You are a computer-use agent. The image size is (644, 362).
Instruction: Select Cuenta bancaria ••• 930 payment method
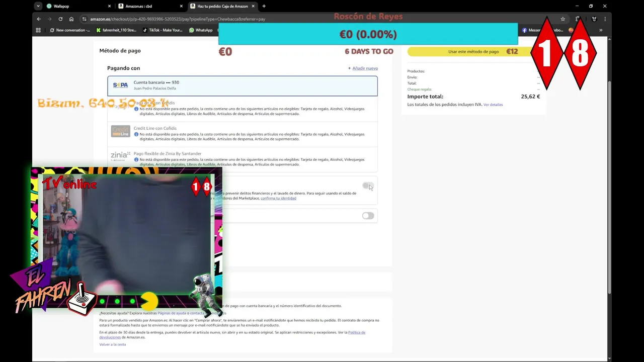tap(242, 86)
